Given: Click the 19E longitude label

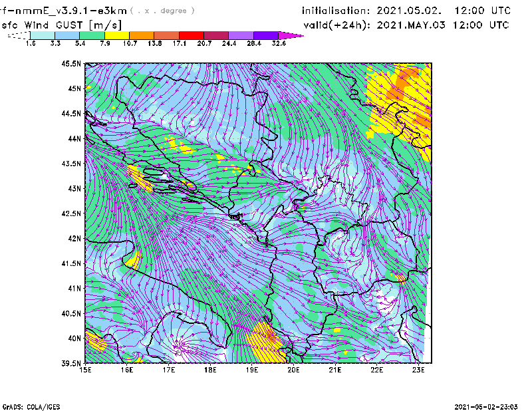Looking at the screenshot, I should pos(252,370).
